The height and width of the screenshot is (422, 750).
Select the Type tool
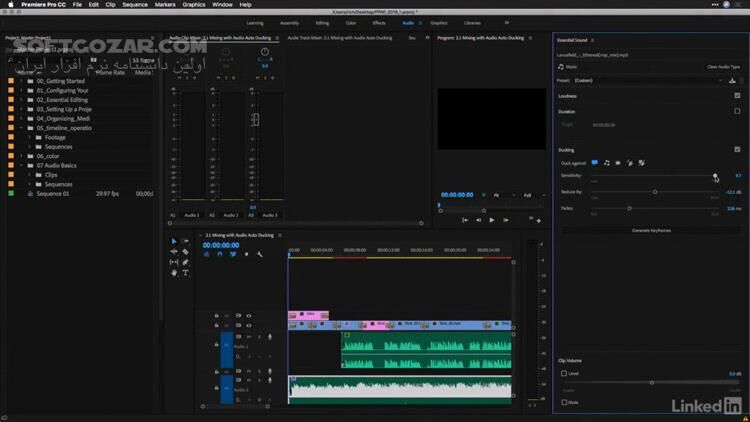pos(186,273)
